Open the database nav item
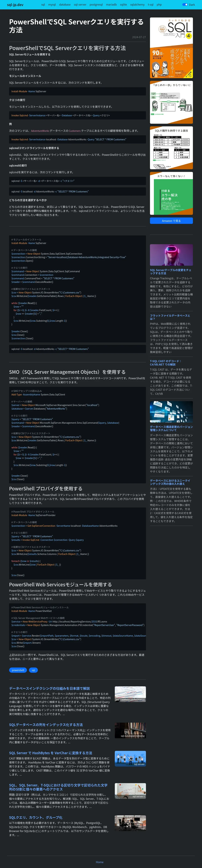 coord(65,5)
